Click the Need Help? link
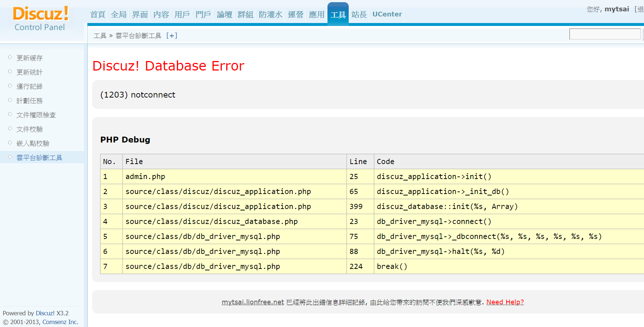The width and height of the screenshot is (644, 327). tap(505, 302)
